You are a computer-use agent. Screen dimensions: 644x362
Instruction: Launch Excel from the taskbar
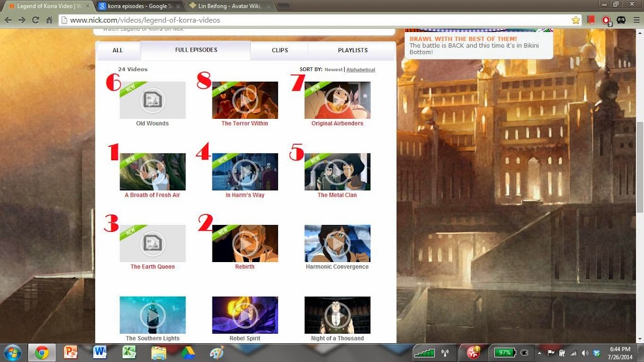[129, 353]
